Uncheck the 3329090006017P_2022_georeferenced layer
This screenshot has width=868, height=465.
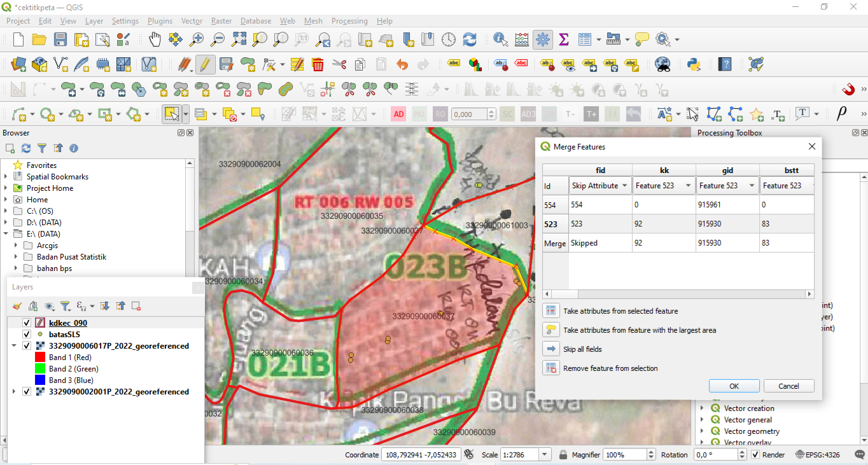tap(27, 346)
